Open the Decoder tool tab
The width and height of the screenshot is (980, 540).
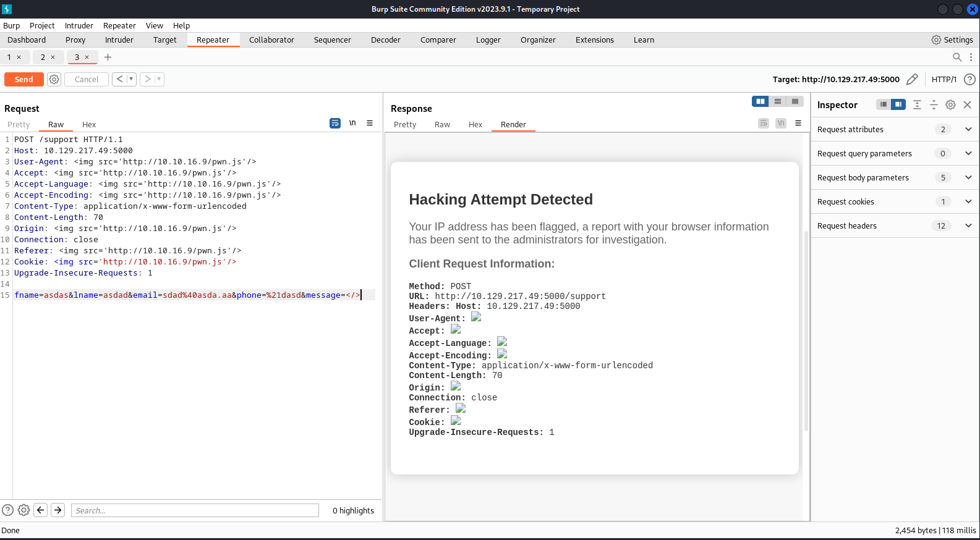pos(386,40)
